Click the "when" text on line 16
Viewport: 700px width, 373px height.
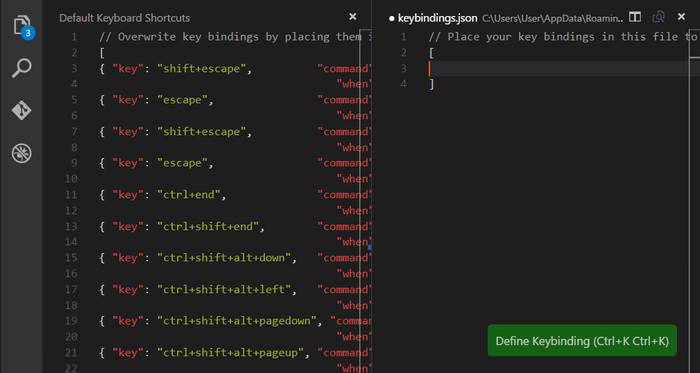tap(354, 274)
